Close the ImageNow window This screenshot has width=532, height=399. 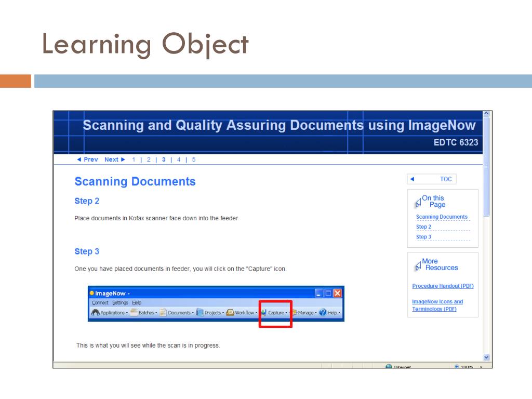(x=338, y=293)
